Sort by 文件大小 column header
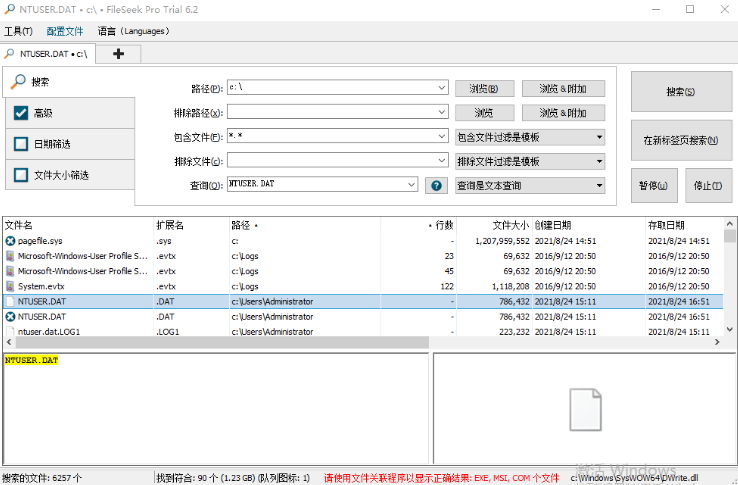 (494, 225)
